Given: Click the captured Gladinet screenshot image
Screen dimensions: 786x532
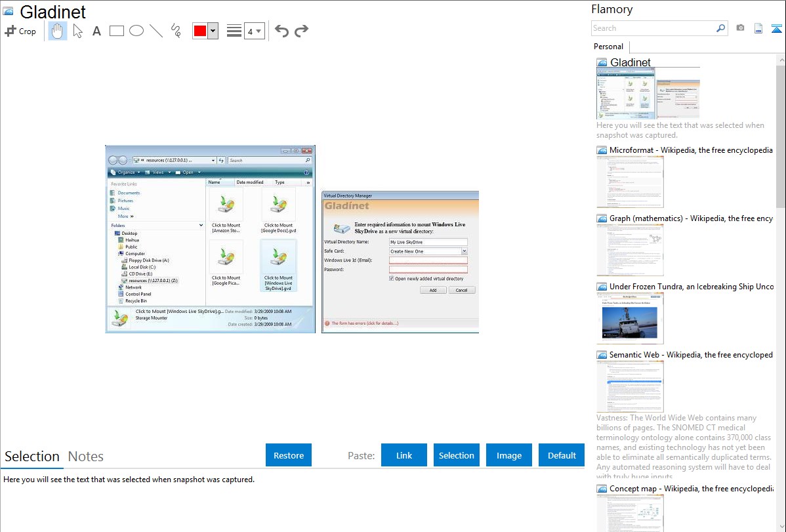Looking at the screenshot, I should coord(292,239).
